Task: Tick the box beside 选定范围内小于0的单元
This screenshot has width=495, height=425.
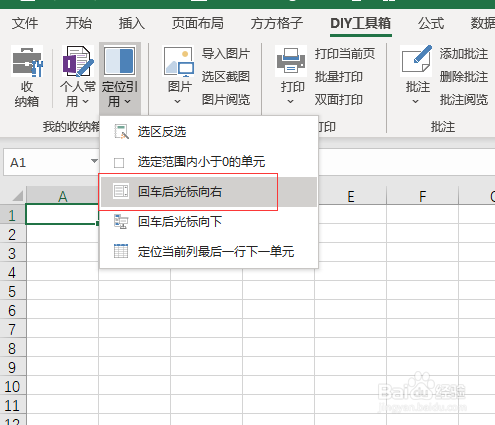Action: tap(119, 163)
